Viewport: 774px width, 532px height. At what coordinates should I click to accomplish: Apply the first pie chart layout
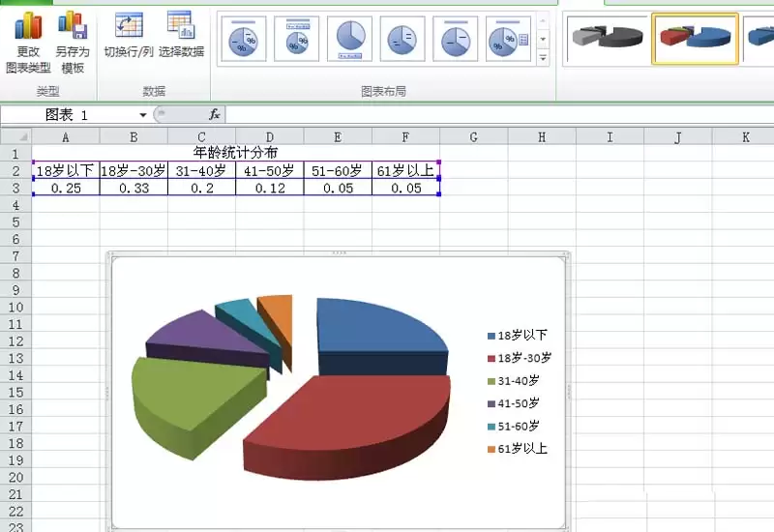pyautogui.click(x=244, y=40)
